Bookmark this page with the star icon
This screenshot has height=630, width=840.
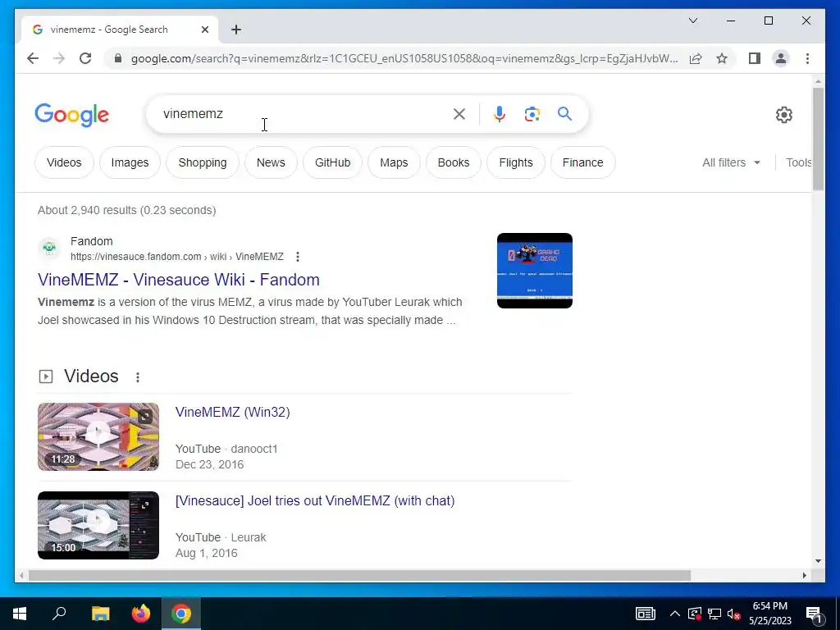pyautogui.click(x=722, y=58)
